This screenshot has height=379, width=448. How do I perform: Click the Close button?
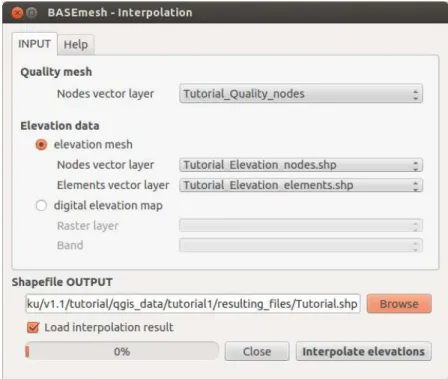click(x=257, y=351)
